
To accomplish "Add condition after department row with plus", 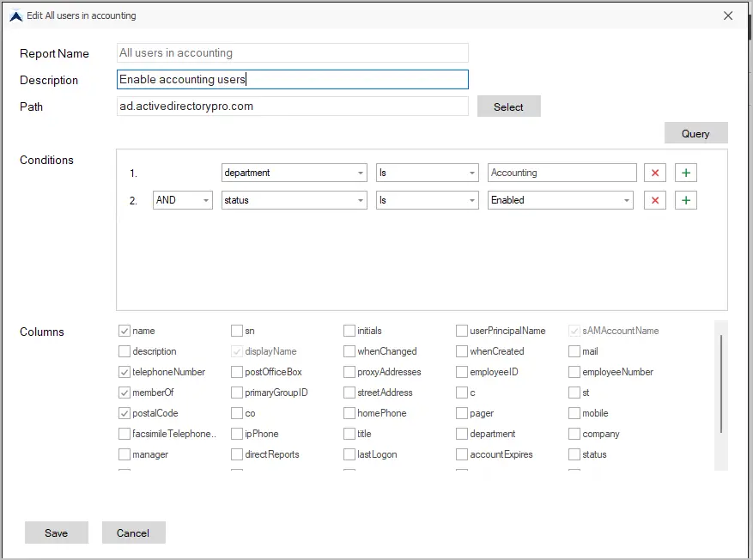I will pos(686,173).
